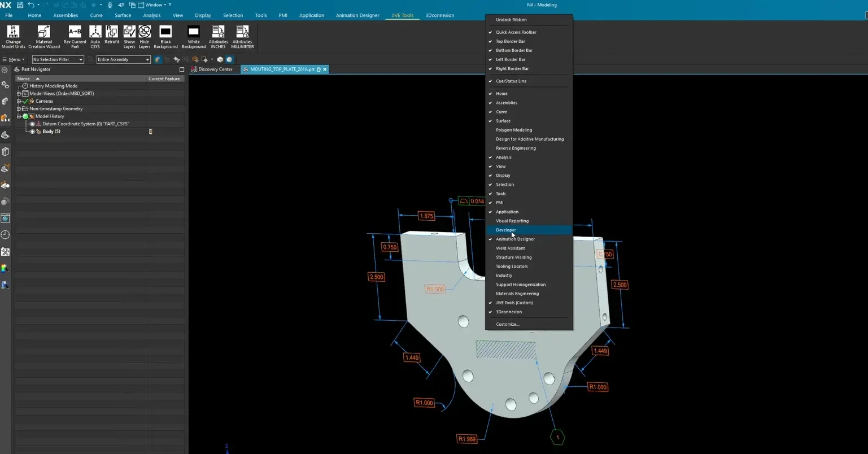Expand the Model Views tree node
This screenshot has width=868, height=454.
coord(19,94)
